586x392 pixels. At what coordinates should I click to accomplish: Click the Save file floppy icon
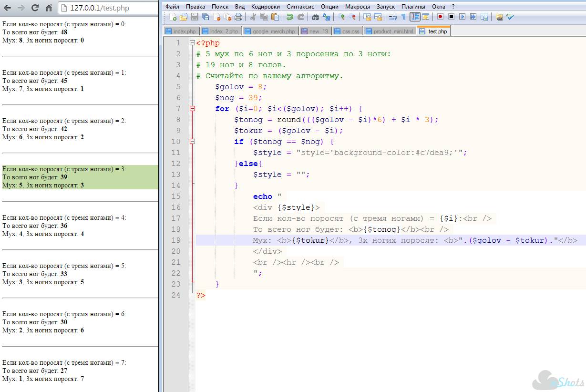coord(195,17)
